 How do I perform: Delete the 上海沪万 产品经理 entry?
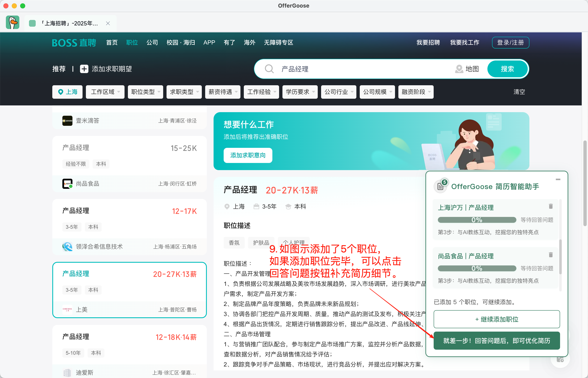coord(550,206)
